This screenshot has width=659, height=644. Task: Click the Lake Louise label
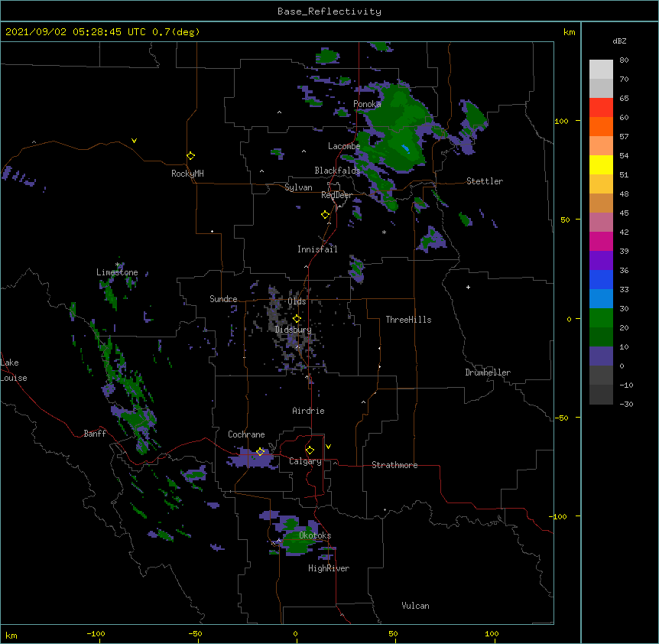click(14, 370)
